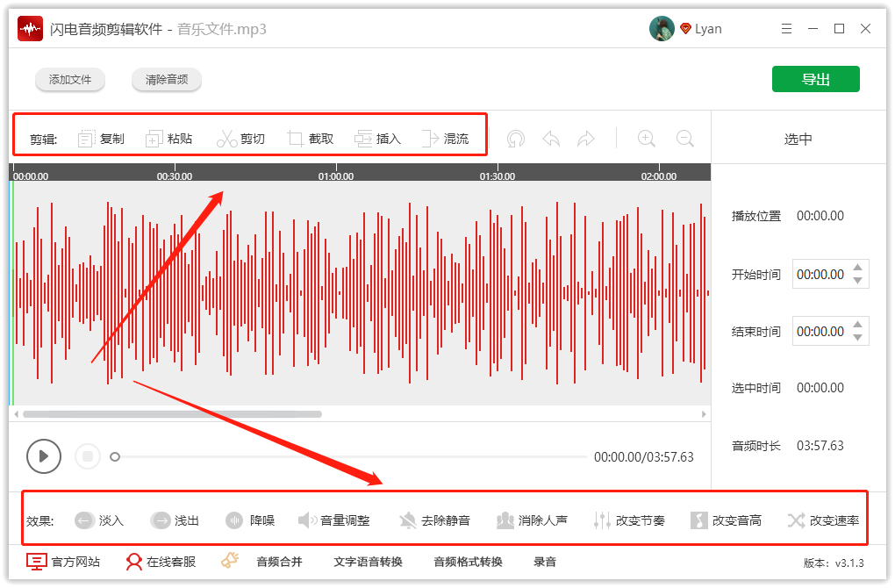Open the 混流 (mix) tool
This screenshot has width=895, height=588.
(447, 138)
